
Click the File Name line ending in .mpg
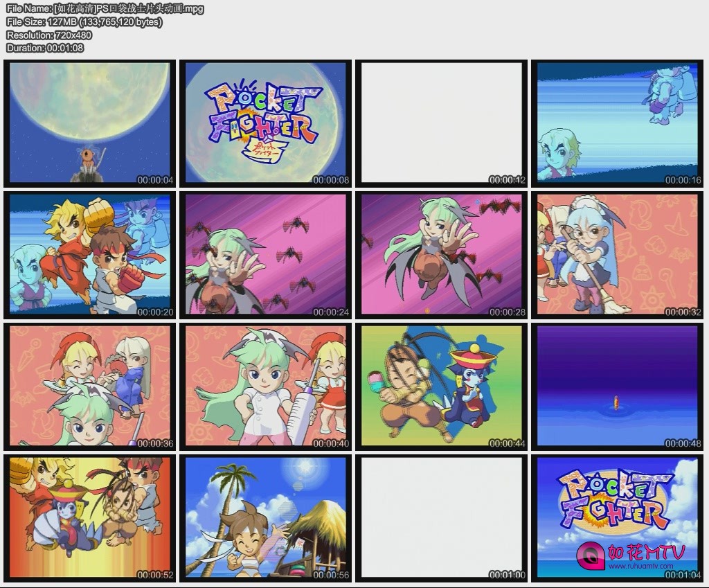pos(105,8)
